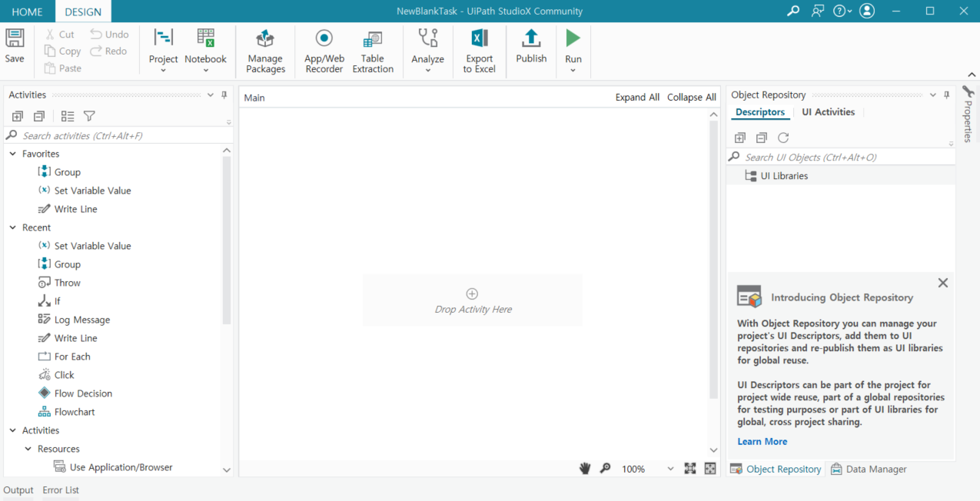Viewport: 980px width, 501px height.
Task: Launch App/Web Recorder
Action: tap(324, 51)
